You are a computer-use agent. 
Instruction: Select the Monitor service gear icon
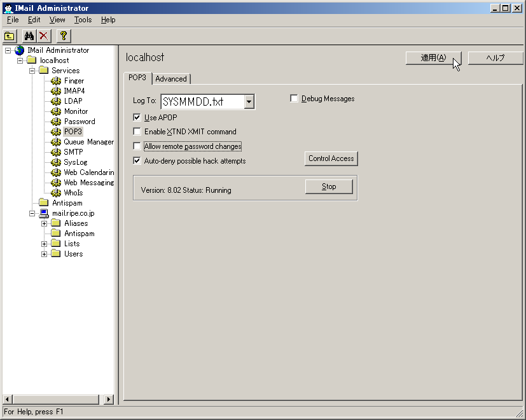[56, 111]
